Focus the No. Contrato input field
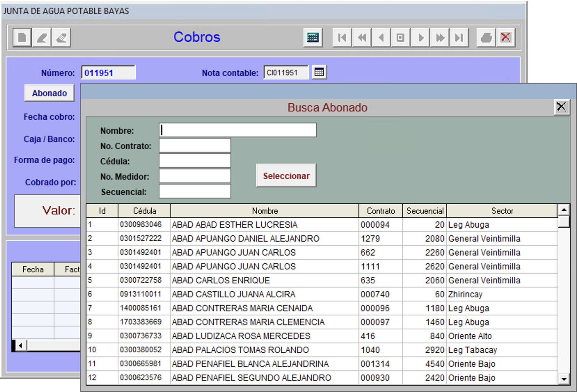This screenshot has height=392, width=577. pyautogui.click(x=195, y=146)
